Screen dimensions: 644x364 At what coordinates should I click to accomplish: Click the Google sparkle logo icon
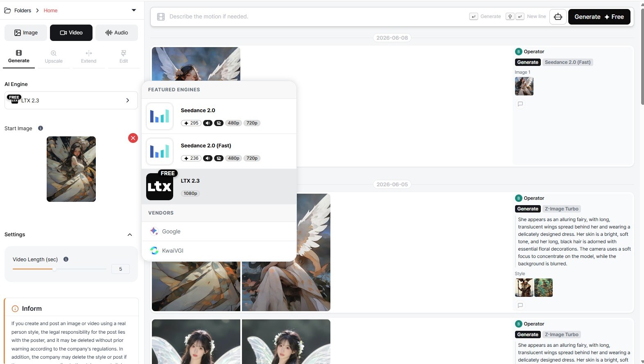coord(154,231)
